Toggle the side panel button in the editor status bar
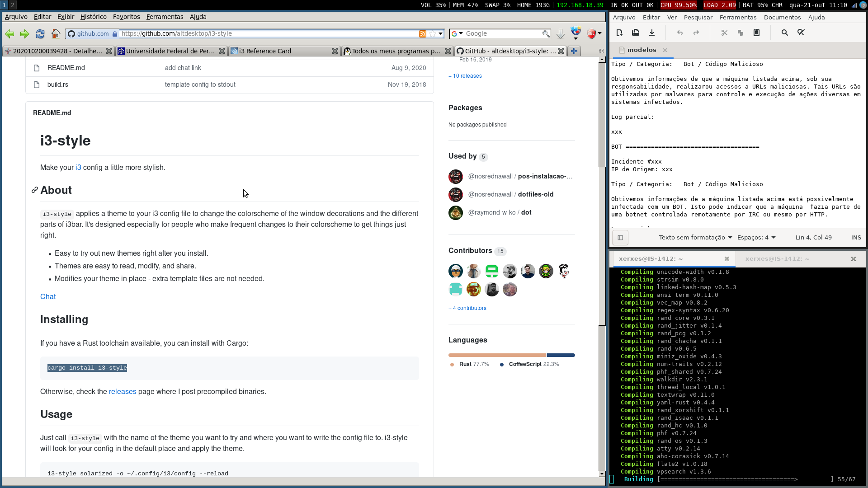Viewport: 868px width, 488px height. coord(620,238)
